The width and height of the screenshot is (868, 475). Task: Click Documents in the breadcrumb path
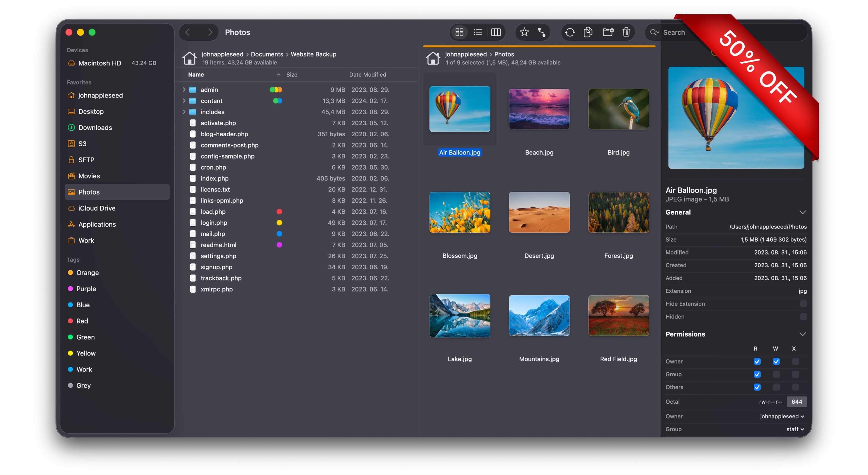(267, 54)
